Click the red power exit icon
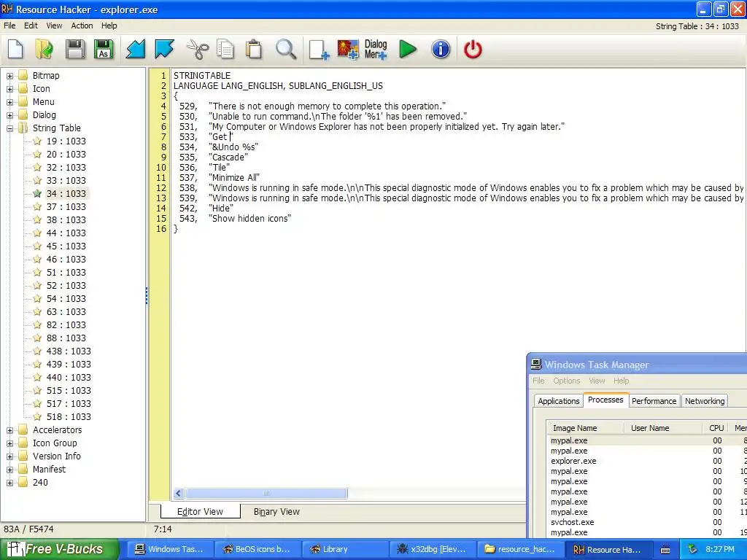The width and height of the screenshot is (747, 560). point(473,49)
